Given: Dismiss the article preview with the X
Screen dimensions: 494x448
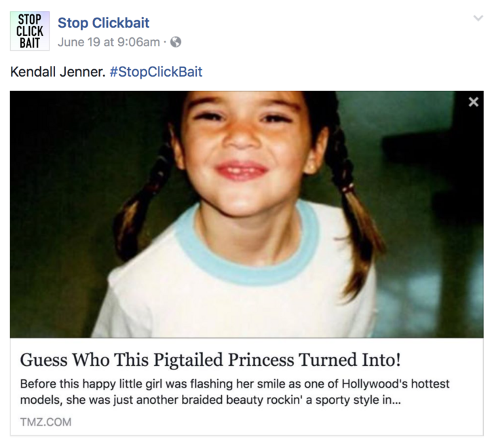Looking at the screenshot, I should (473, 102).
